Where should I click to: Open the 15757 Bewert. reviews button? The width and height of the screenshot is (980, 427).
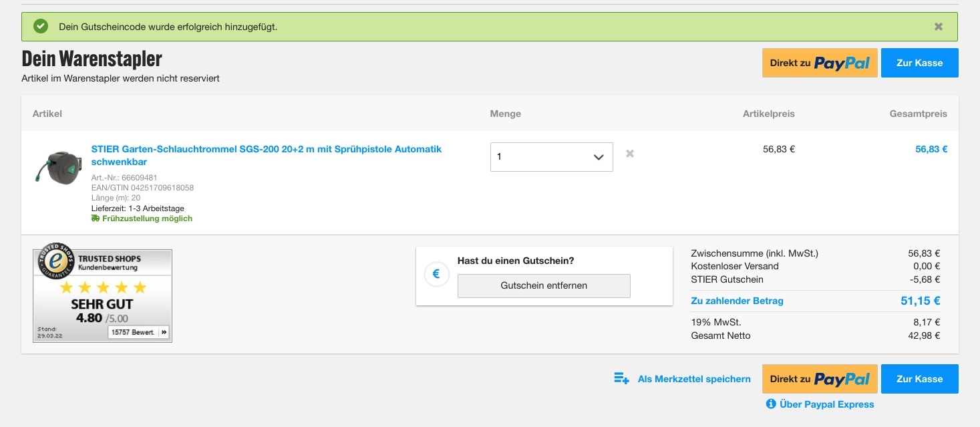138,332
